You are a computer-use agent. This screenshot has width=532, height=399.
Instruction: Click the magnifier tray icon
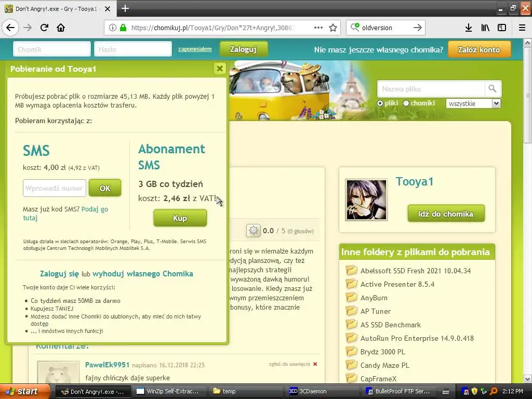click(x=494, y=391)
